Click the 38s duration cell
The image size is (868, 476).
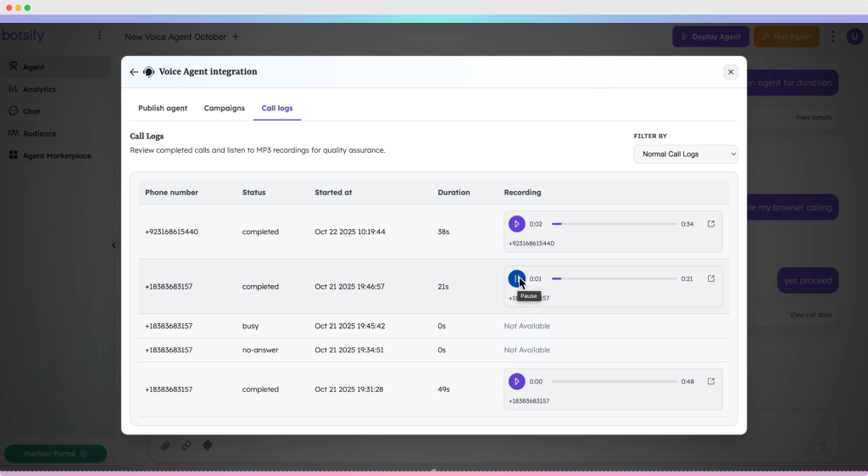(x=443, y=232)
